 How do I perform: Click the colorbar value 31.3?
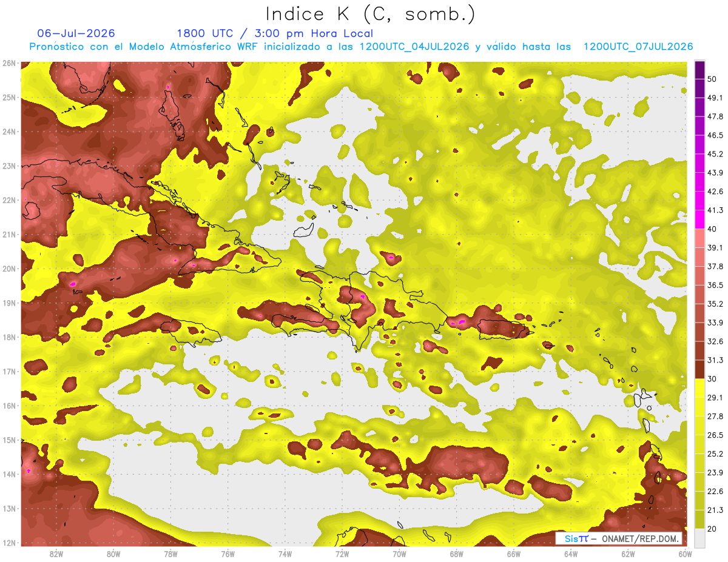[715, 360]
